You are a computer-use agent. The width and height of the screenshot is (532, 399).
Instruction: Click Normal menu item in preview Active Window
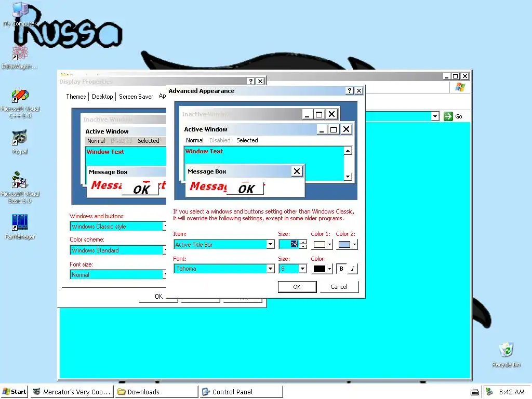(x=194, y=140)
